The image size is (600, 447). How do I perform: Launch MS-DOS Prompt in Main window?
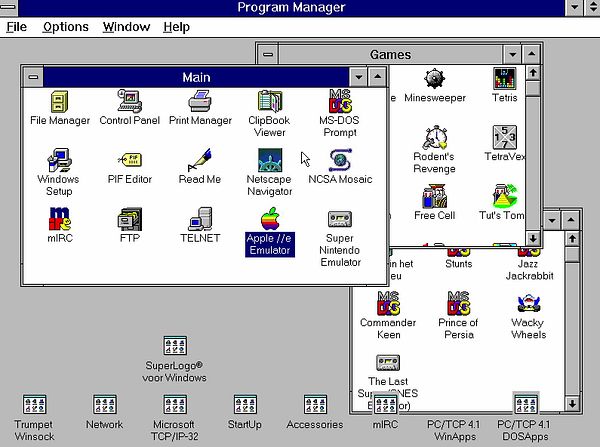click(x=340, y=101)
